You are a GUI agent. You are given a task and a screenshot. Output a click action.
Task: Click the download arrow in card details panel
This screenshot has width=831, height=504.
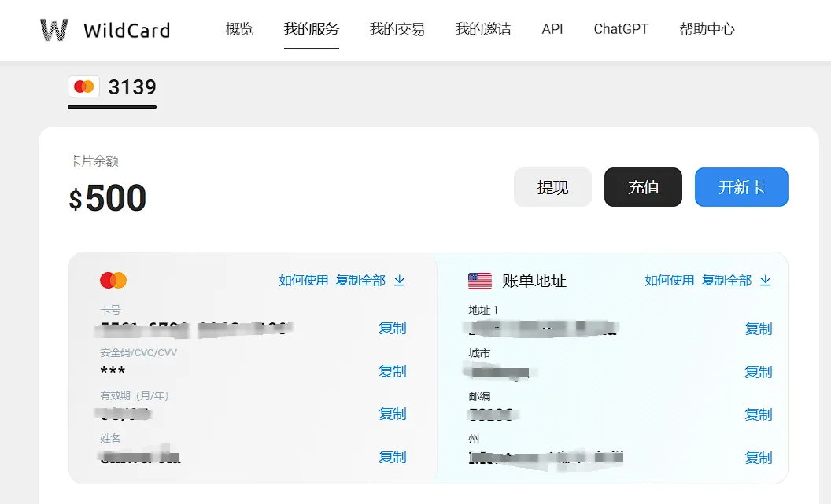(x=400, y=281)
